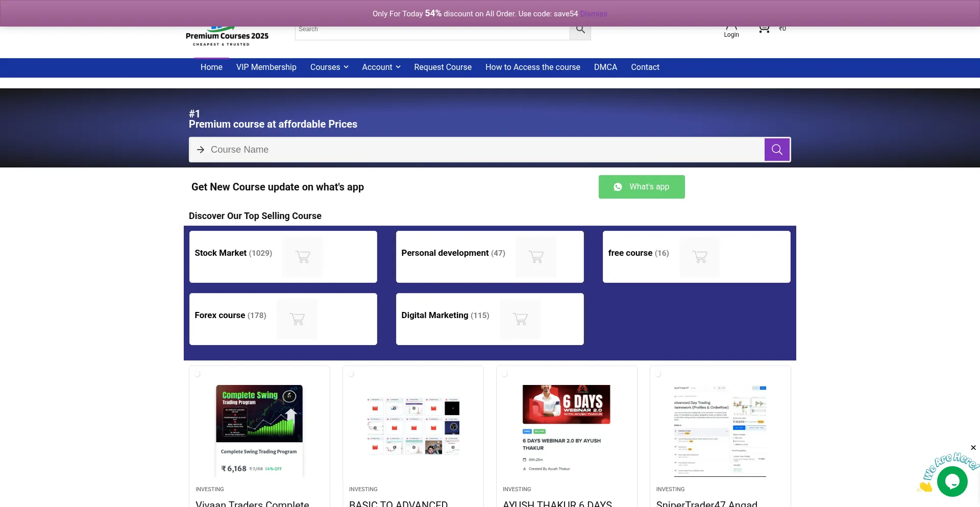
Task: Click the Digital Marketing category cart icon
Action: (x=520, y=319)
